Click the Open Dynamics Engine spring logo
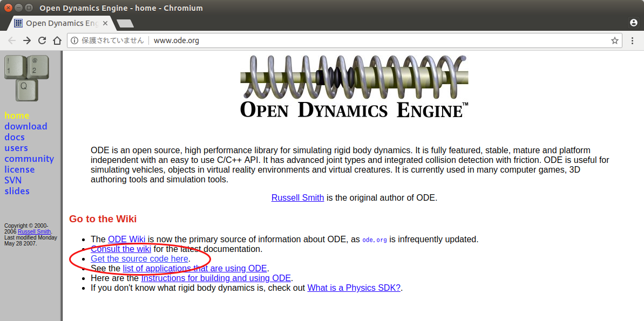644x321 pixels. (x=354, y=86)
